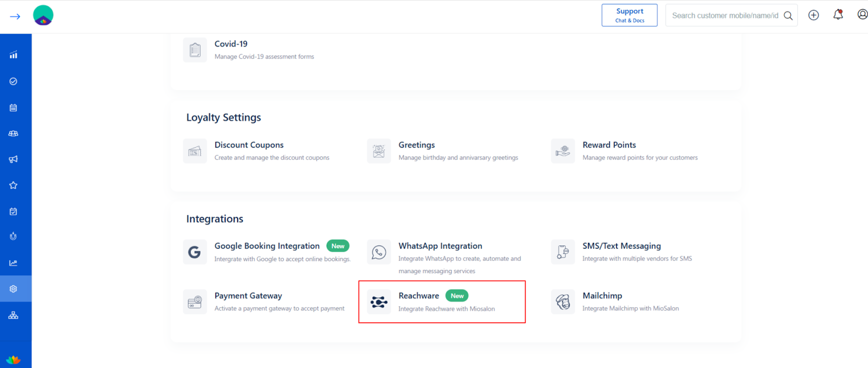Click 'Activate a payment gateway' description
This screenshot has height=368, width=868.
click(x=279, y=308)
